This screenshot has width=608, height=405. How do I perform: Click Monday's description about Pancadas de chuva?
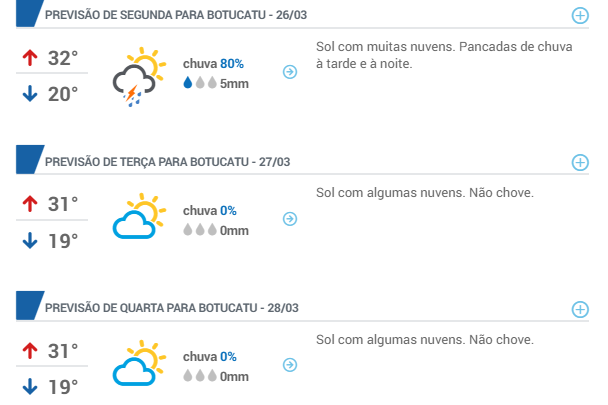[x=444, y=55]
